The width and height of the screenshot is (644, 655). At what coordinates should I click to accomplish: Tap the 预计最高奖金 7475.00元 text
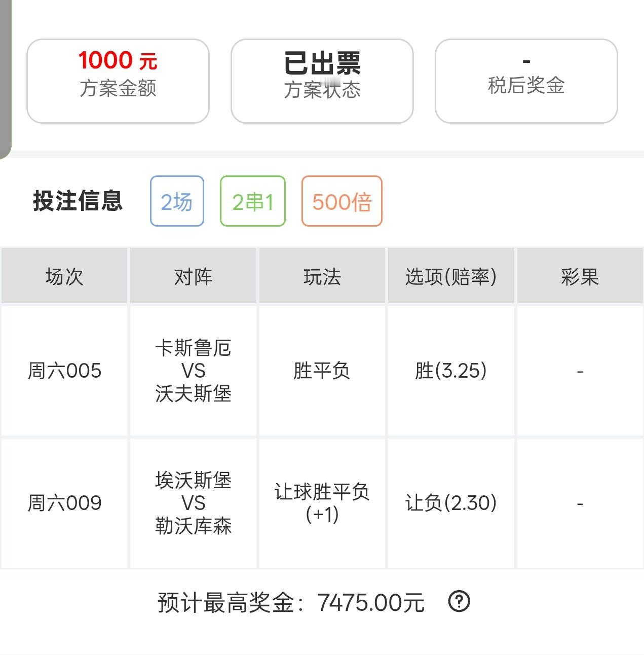pos(291,602)
